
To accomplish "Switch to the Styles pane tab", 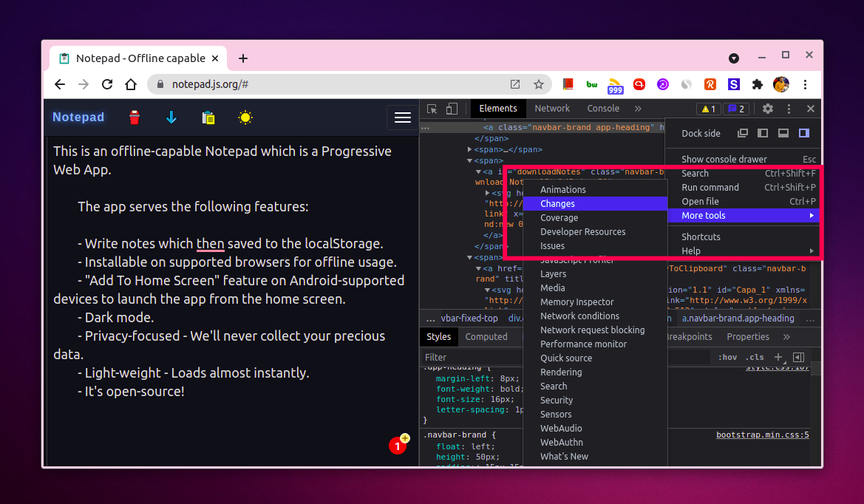I will pos(438,336).
